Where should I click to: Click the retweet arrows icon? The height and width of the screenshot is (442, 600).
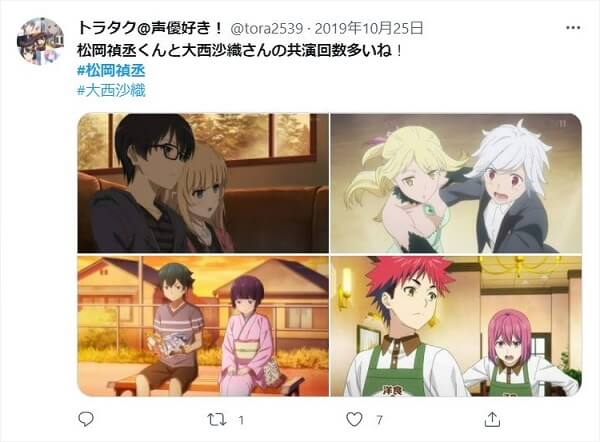coord(217,420)
